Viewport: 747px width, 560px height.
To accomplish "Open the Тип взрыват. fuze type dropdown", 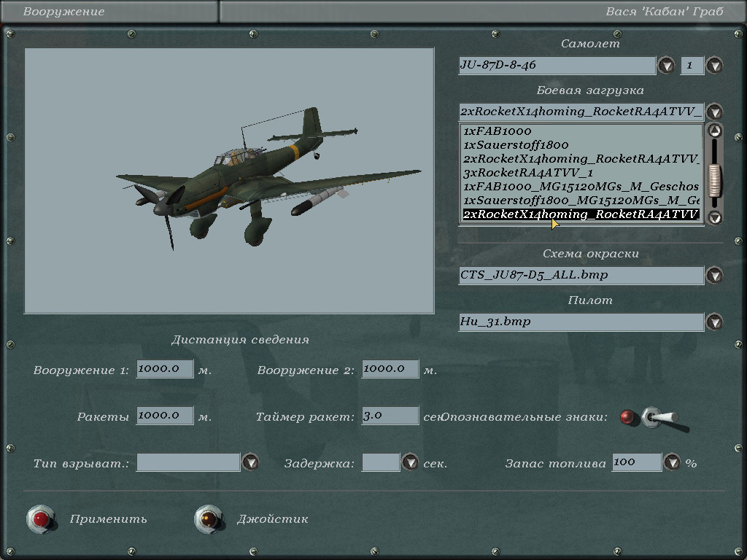I will pyautogui.click(x=251, y=462).
